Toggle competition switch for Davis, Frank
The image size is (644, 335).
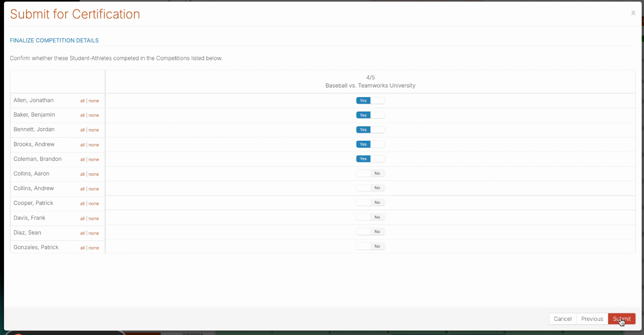click(x=371, y=217)
